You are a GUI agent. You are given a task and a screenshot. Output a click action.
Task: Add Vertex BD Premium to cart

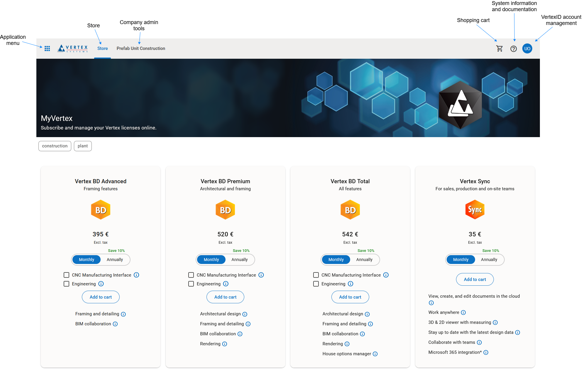225,297
